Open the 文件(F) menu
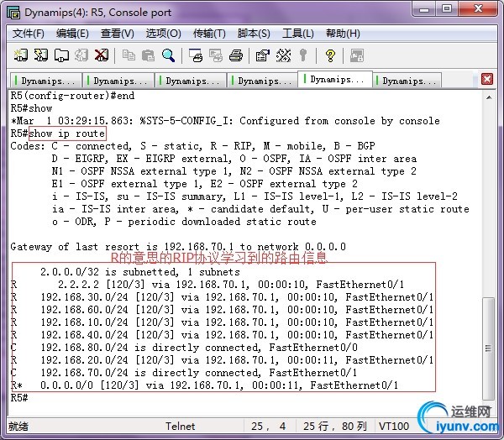This screenshot has height=440, width=504. point(29,34)
